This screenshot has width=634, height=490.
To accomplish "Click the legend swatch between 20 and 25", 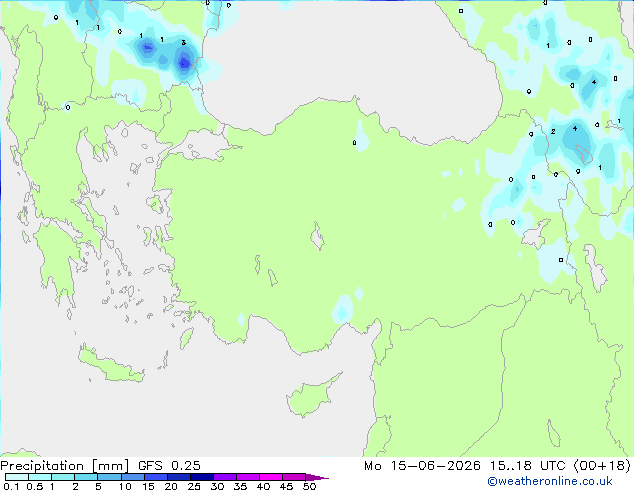I will [179, 477].
